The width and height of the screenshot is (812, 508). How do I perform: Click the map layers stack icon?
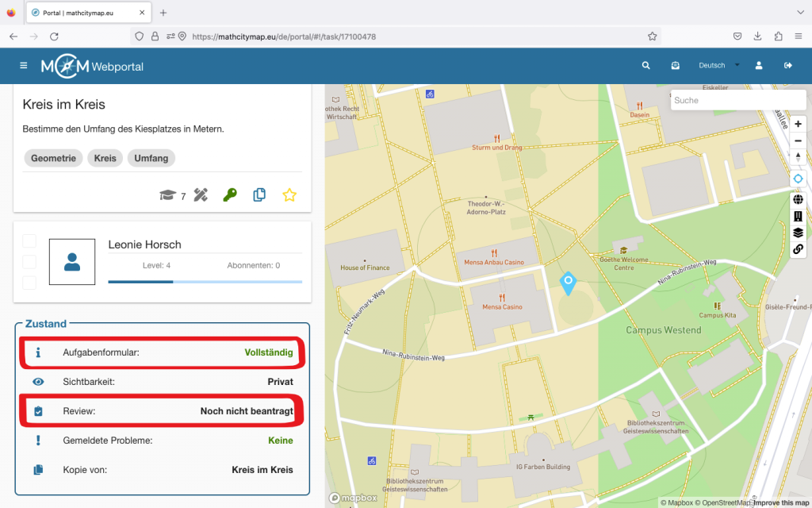pyautogui.click(x=798, y=233)
